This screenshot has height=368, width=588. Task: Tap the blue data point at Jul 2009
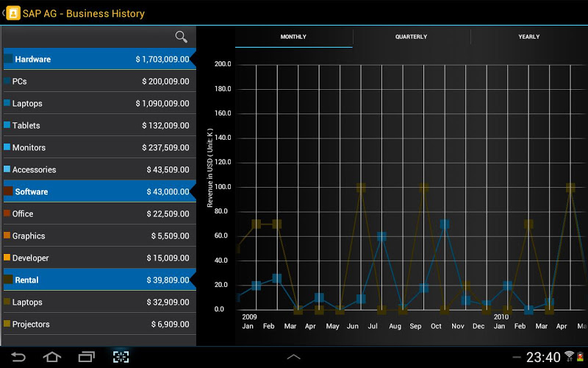pos(381,236)
